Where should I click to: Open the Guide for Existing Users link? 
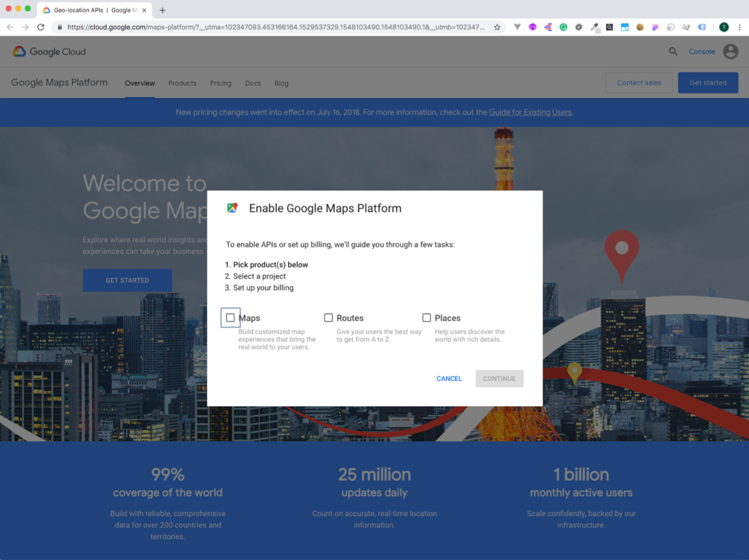[x=530, y=112]
